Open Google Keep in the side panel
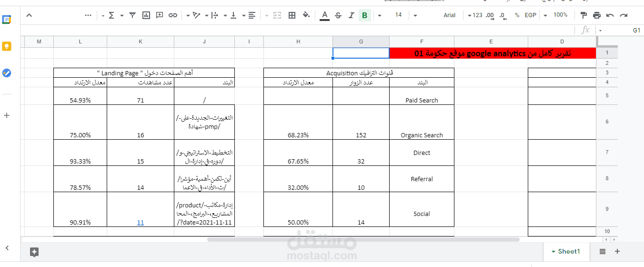Screen dimensions: 644x267 pyautogui.click(x=7, y=46)
